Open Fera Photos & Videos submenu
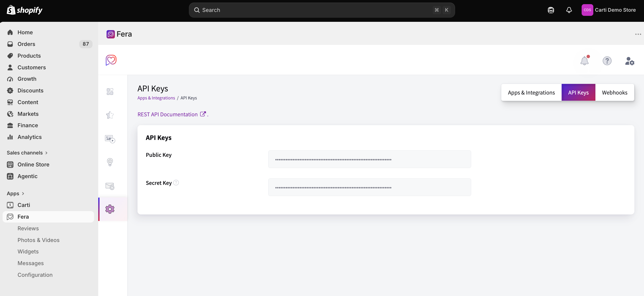The height and width of the screenshot is (296, 644). coord(38,240)
